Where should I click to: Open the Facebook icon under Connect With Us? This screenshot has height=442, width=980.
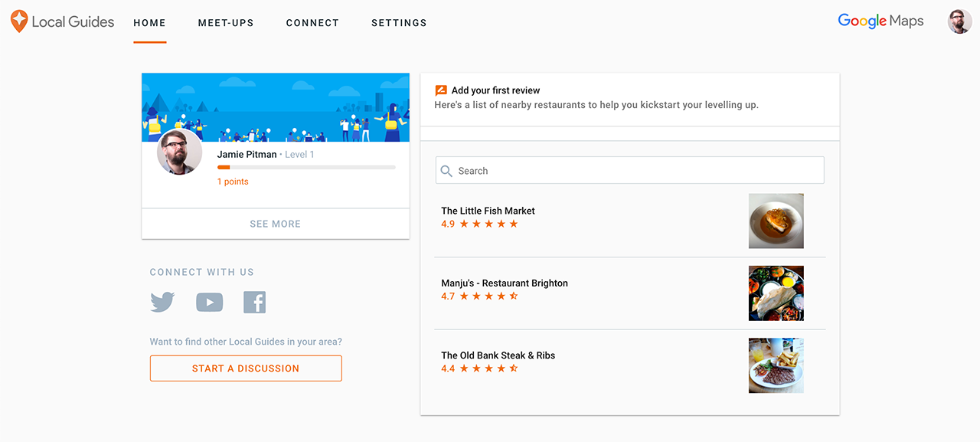click(254, 302)
